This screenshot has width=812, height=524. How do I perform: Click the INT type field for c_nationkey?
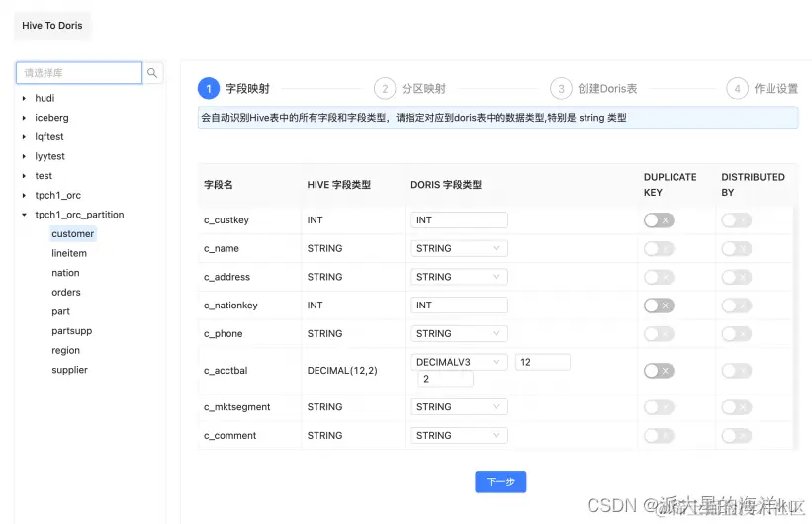pos(459,306)
